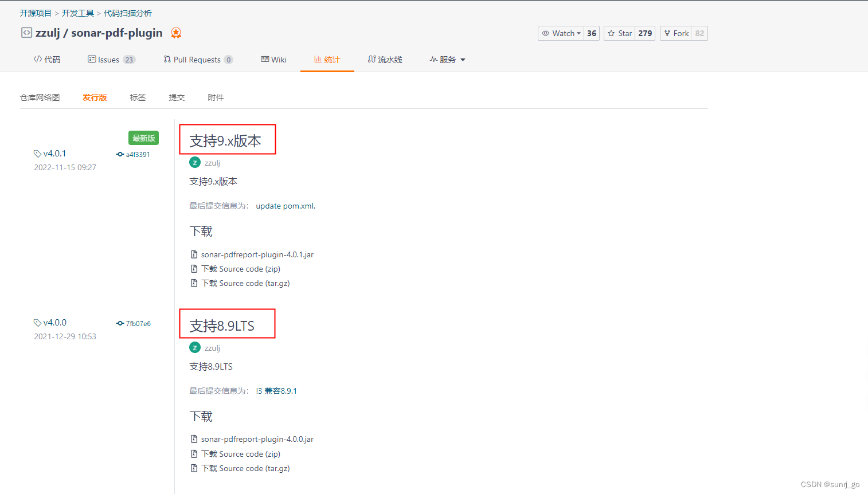
Task: Click the commit icon beside a4f3391
Action: click(120, 154)
